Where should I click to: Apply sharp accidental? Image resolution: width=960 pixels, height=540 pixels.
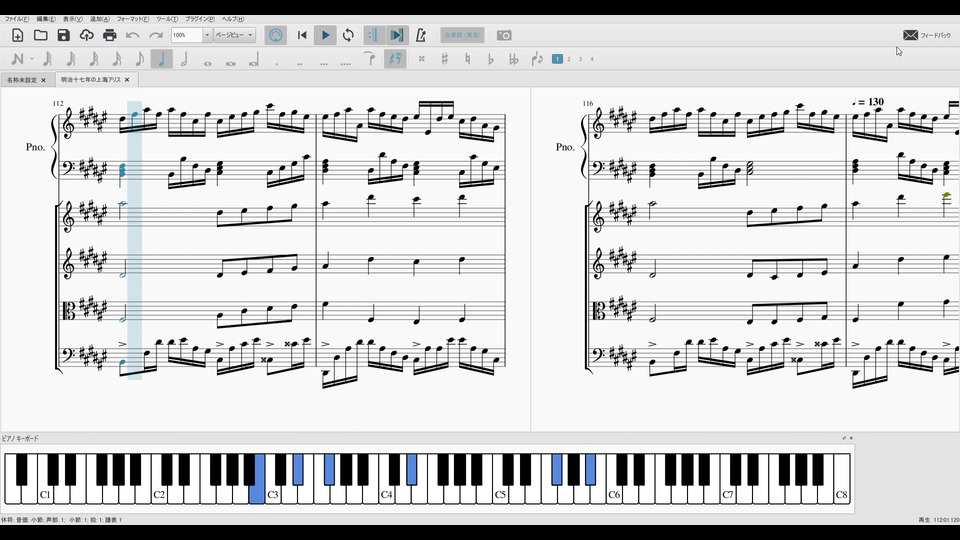click(444, 59)
